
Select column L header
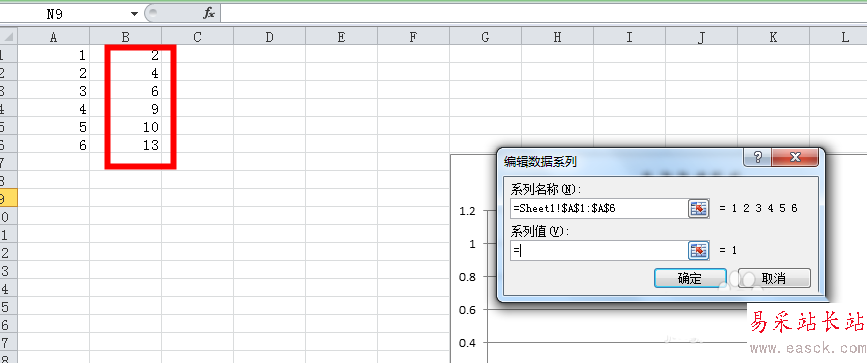pyautogui.click(x=838, y=37)
